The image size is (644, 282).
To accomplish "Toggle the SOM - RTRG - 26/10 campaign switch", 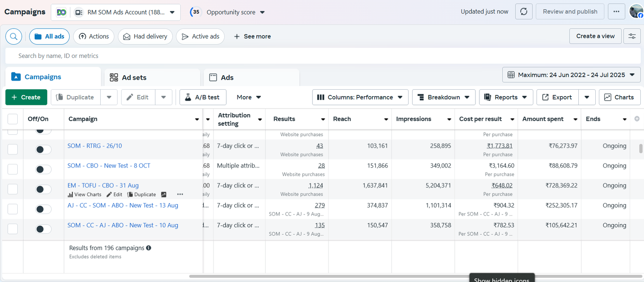I will tap(43, 150).
